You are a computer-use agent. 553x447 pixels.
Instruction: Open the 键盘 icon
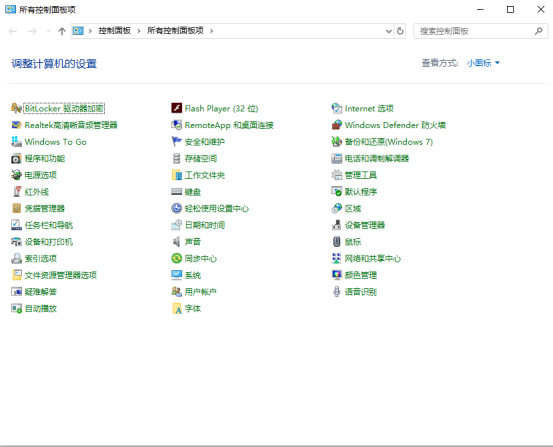coord(176,192)
